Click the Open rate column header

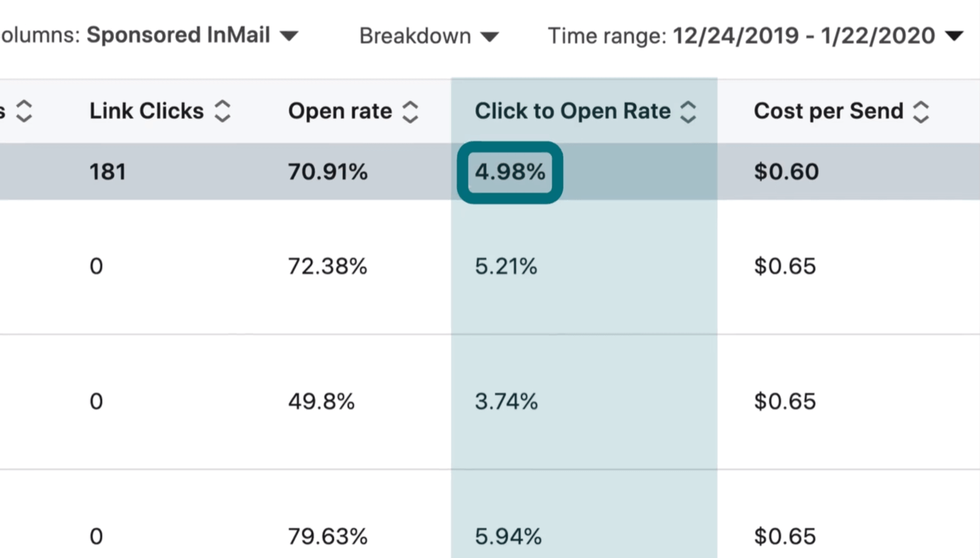click(x=339, y=111)
